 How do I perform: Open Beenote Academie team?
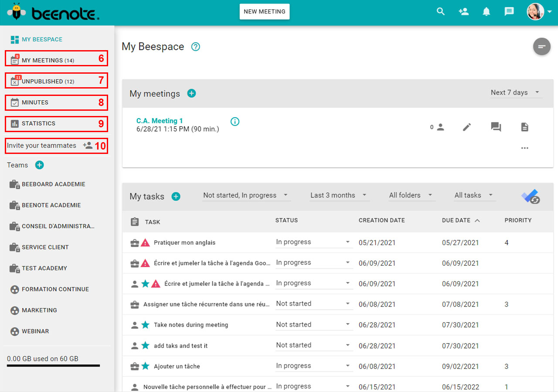point(46,205)
